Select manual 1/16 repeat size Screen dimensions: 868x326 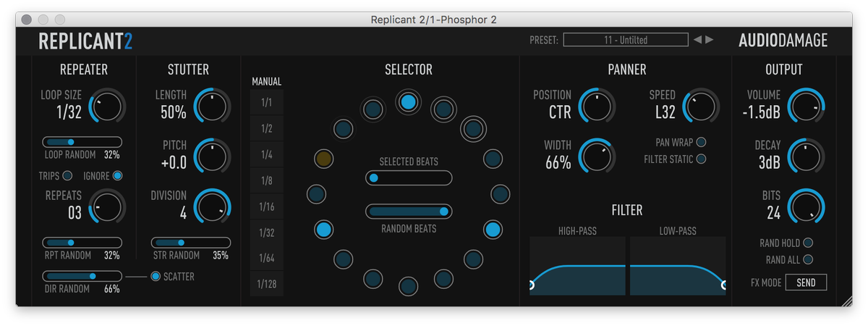click(266, 206)
